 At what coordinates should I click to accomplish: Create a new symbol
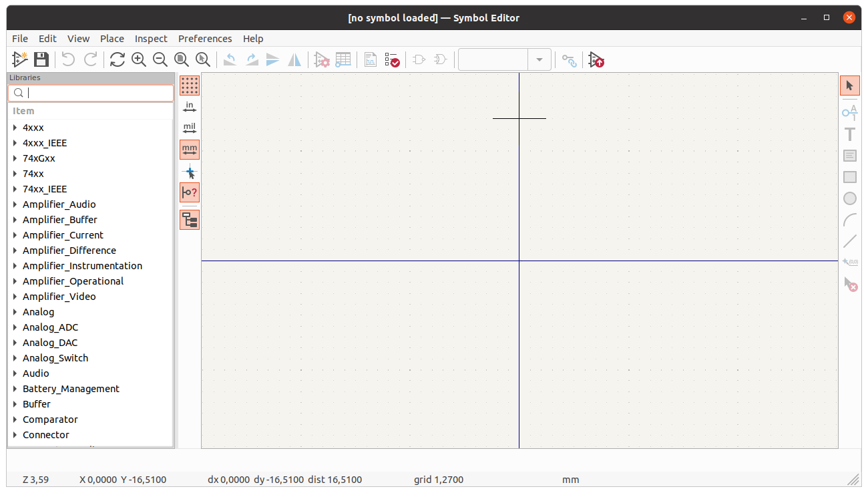pyautogui.click(x=19, y=59)
